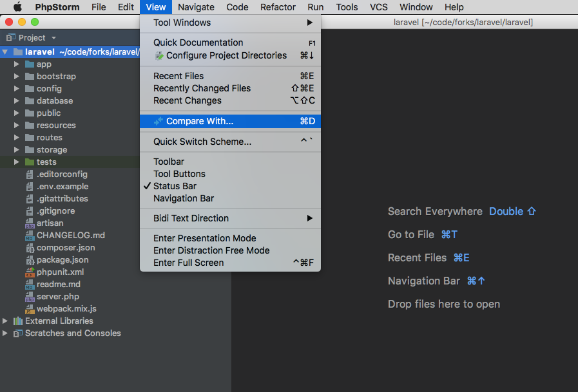Click the bootstrap folder icon
The height and width of the screenshot is (392, 578).
(x=30, y=76)
